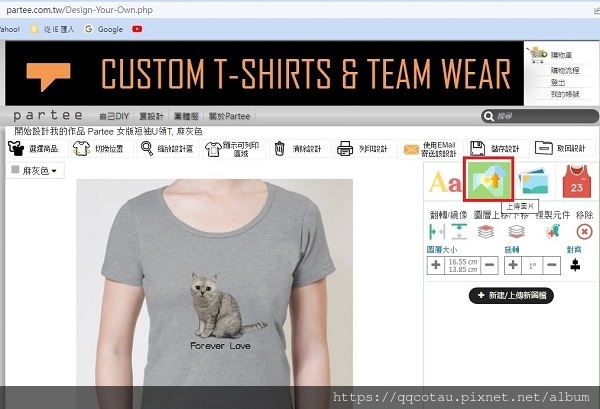Viewport: 600px width, 409px height.
Task: Increase rotation with plus button
Action: point(513,265)
